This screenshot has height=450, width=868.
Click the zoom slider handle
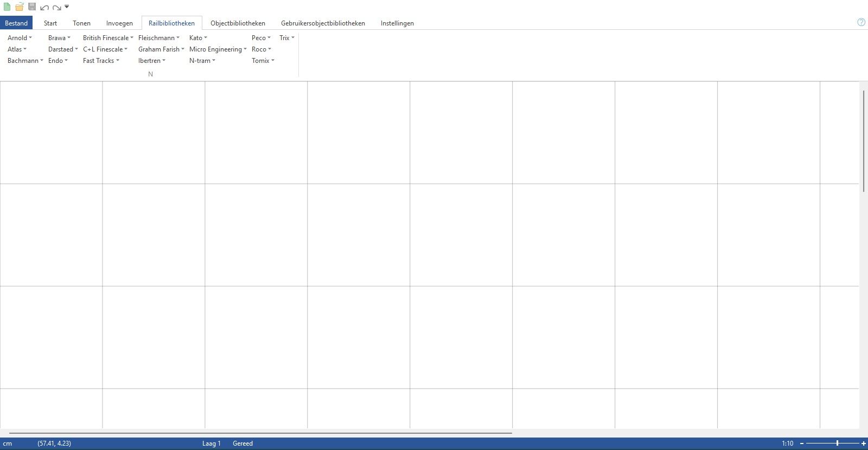coord(837,443)
